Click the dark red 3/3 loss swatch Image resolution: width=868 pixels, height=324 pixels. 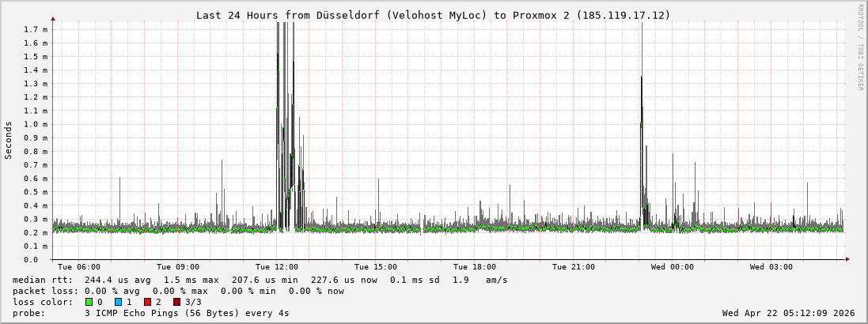176,302
